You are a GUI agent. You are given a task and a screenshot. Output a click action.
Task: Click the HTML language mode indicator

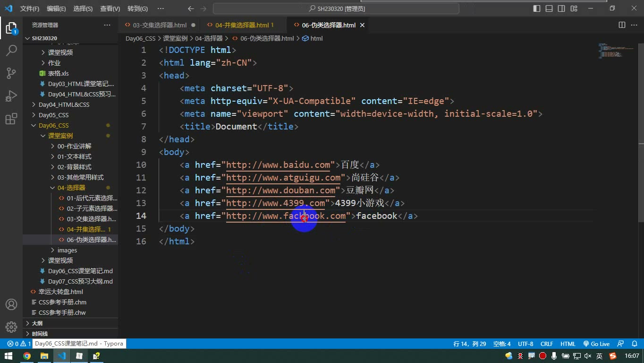[568, 344]
